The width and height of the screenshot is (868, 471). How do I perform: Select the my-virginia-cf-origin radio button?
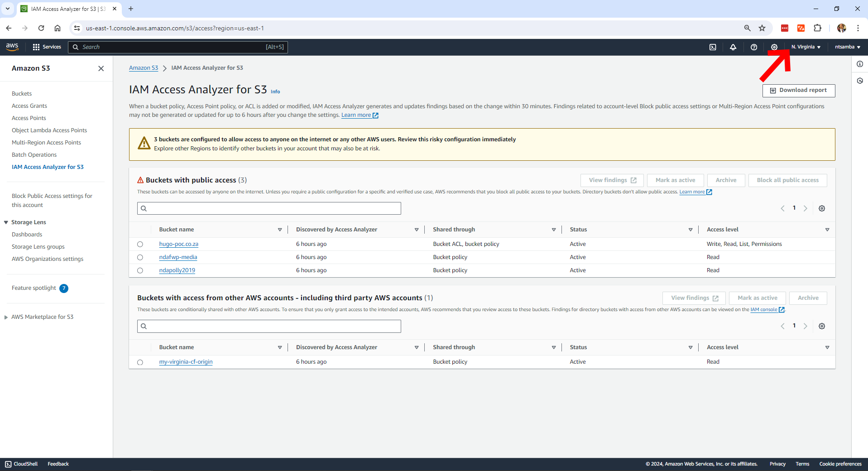pyautogui.click(x=140, y=362)
